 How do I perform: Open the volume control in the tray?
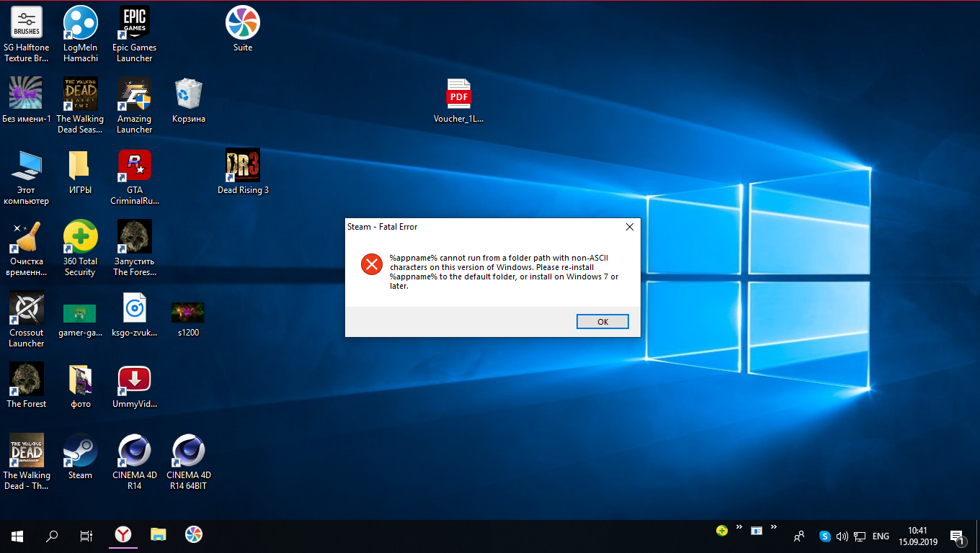[x=842, y=536]
